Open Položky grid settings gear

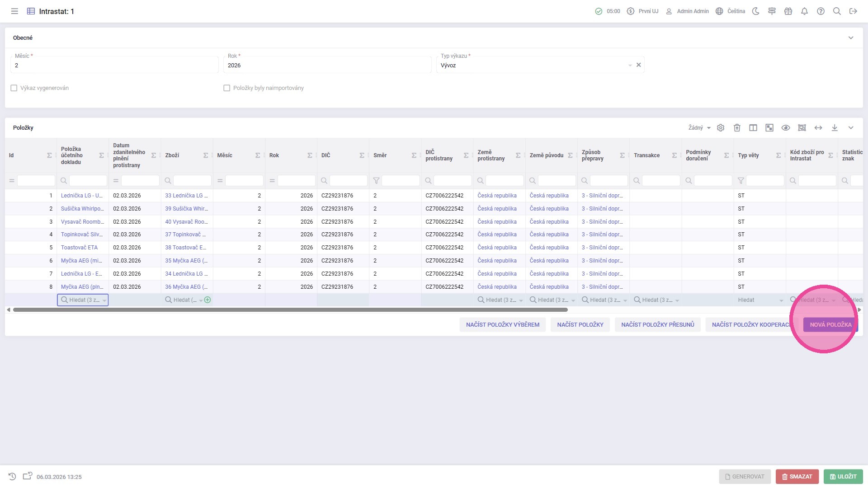[721, 128]
